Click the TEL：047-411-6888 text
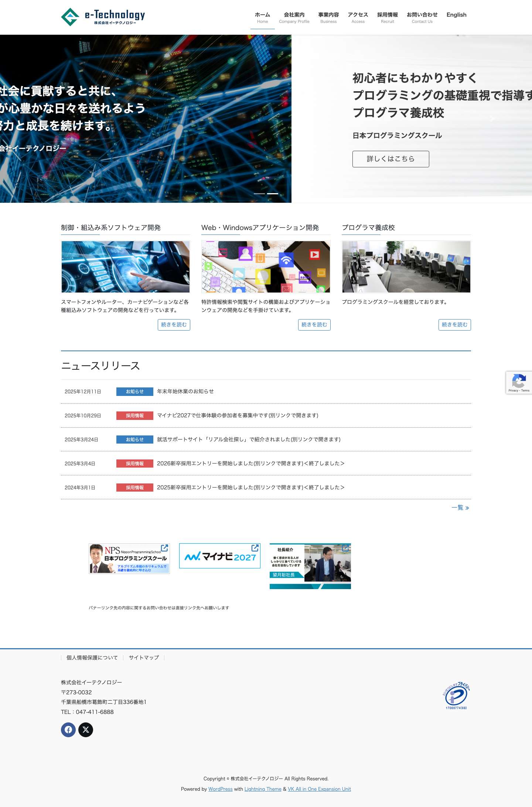This screenshot has height=807, width=532. point(87,712)
